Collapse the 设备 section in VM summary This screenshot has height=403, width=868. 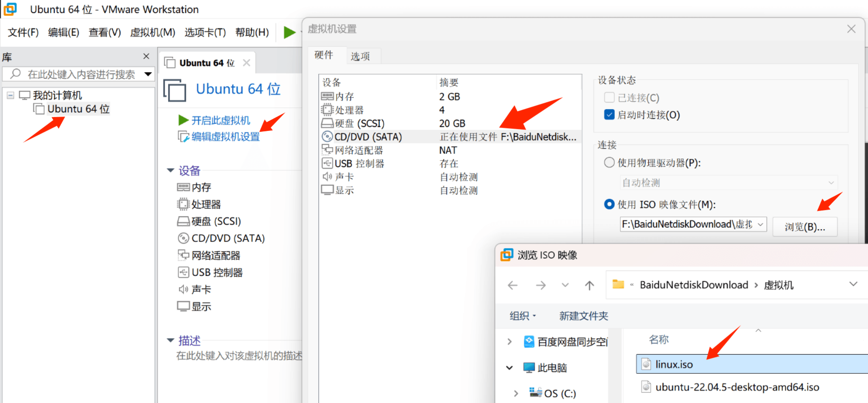click(x=171, y=170)
